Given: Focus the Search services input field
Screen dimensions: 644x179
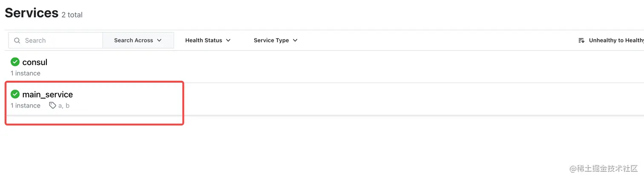Looking at the screenshot, I should (x=60, y=40).
